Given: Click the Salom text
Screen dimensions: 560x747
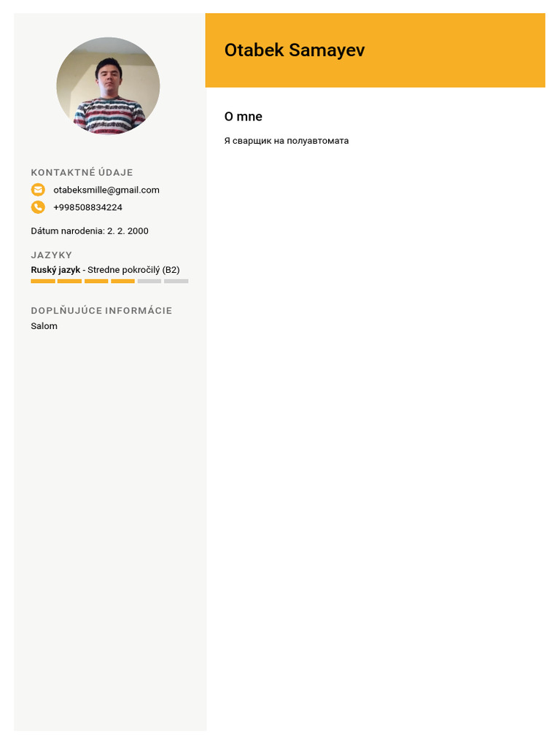Looking at the screenshot, I should (44, 326).
